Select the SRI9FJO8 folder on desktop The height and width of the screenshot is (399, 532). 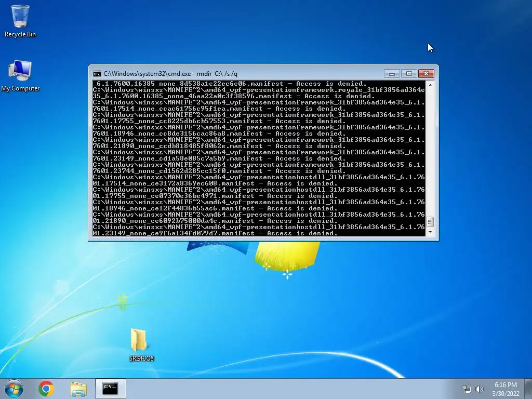pyautogui.click(x=141, y=344)
